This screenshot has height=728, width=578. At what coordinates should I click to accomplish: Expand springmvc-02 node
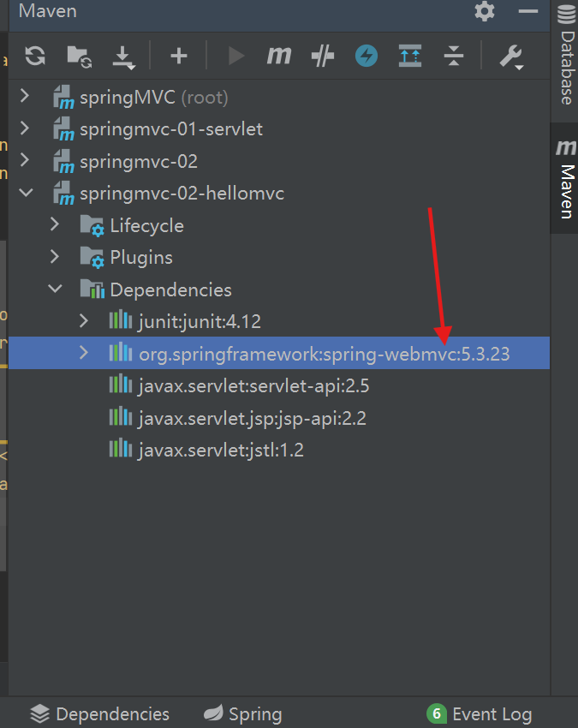[x=25, y=161]
